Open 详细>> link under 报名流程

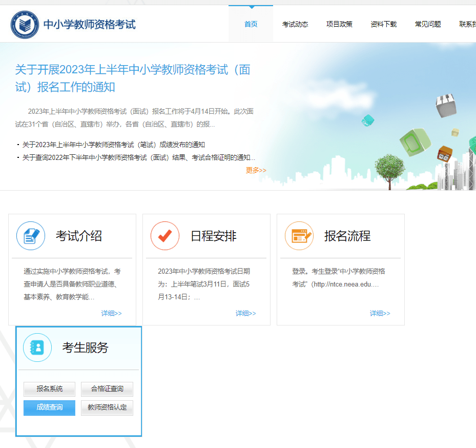point(380,313)
